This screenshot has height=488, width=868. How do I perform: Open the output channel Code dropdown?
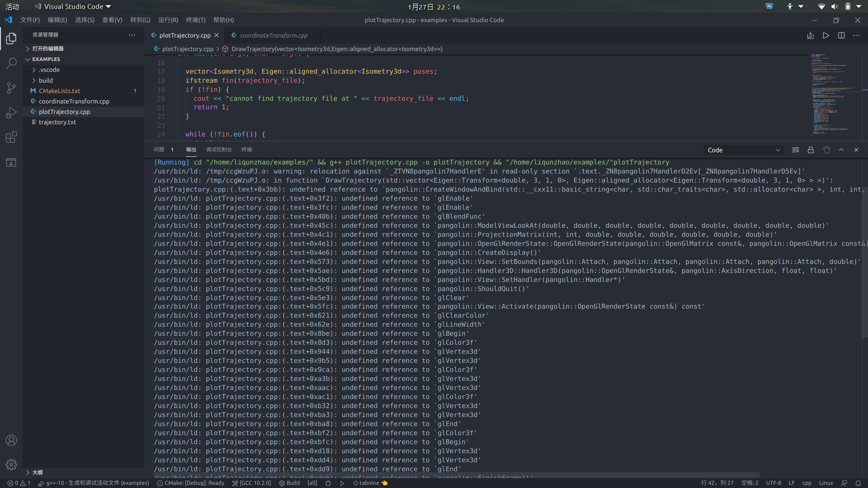point(744,150)
